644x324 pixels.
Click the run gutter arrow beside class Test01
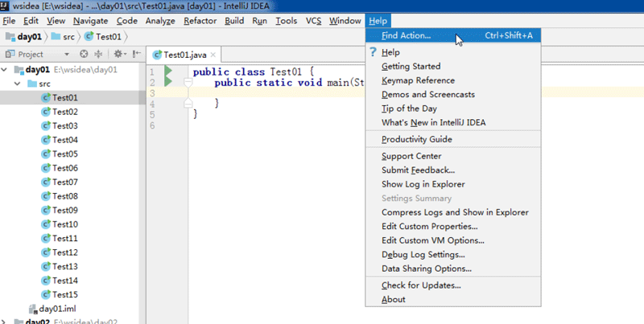pyautogui.click(x=168, y=71)
